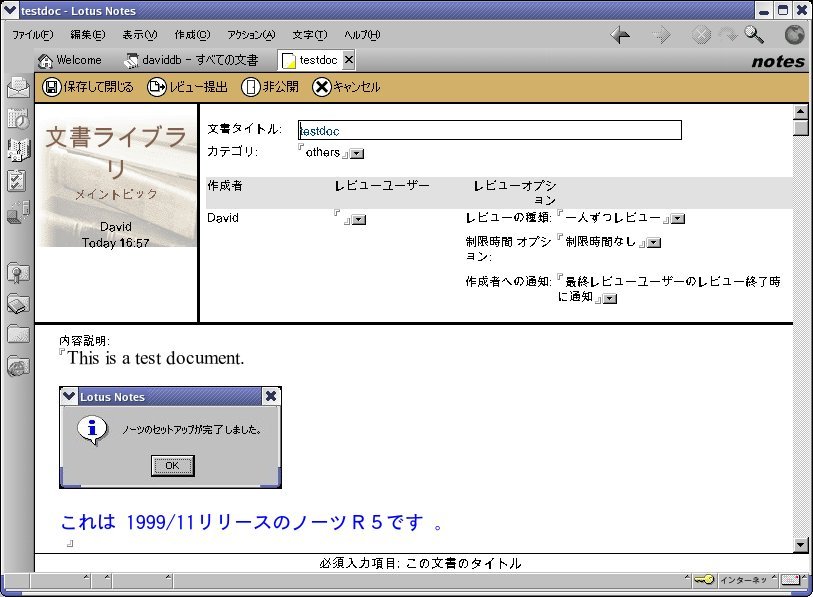Click the mail envelope icon in status bar

pos(791,580)
